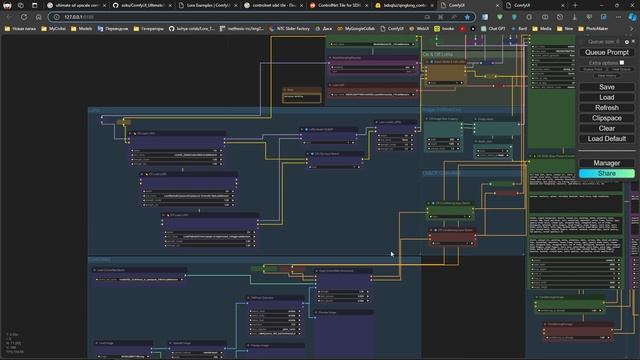Image resolution: width=640 pixels, height=360 pixels.
Task: Open the Copilot sidebar icon
Action: pos(632,17)
